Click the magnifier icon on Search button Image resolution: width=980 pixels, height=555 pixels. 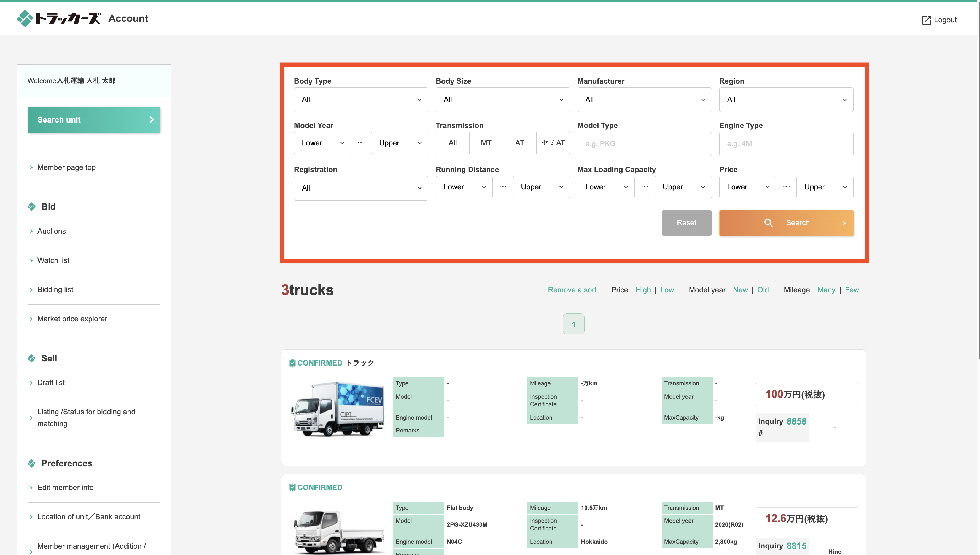point(768,223)
